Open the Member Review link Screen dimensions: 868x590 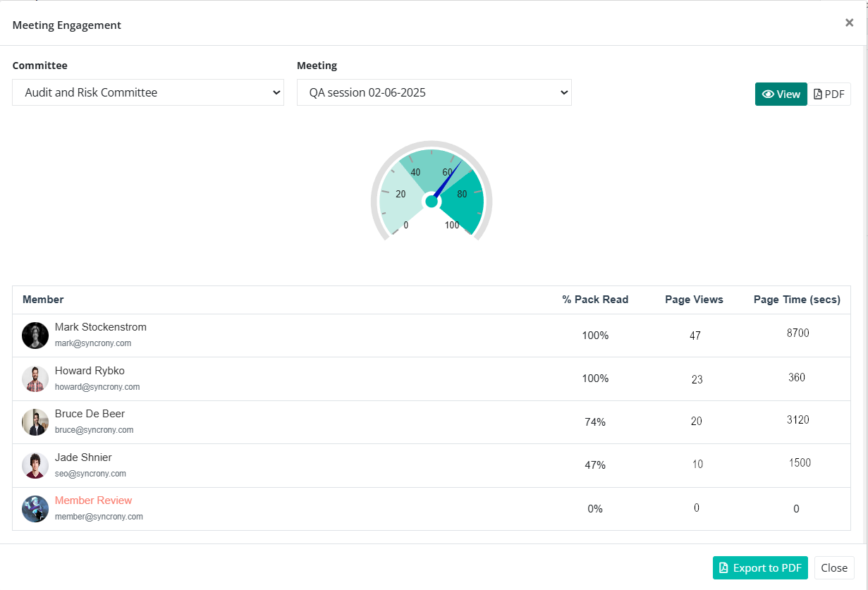tap(93, 500)
